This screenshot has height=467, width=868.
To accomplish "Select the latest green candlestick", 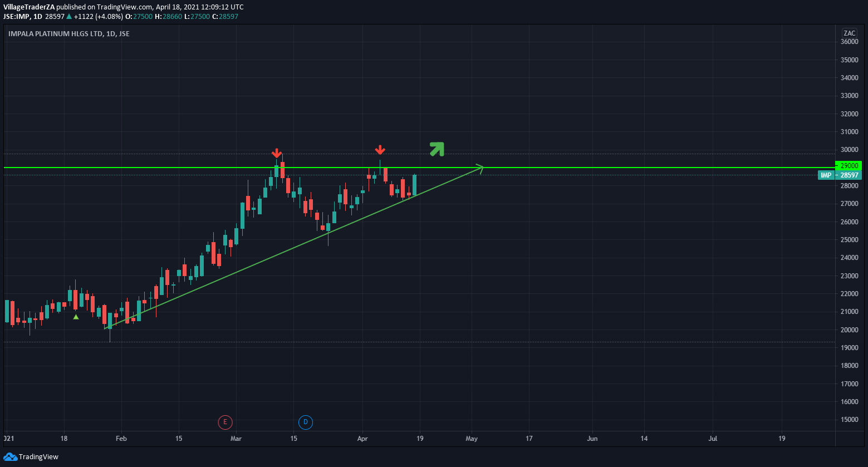I will click(x=414, y=185).
